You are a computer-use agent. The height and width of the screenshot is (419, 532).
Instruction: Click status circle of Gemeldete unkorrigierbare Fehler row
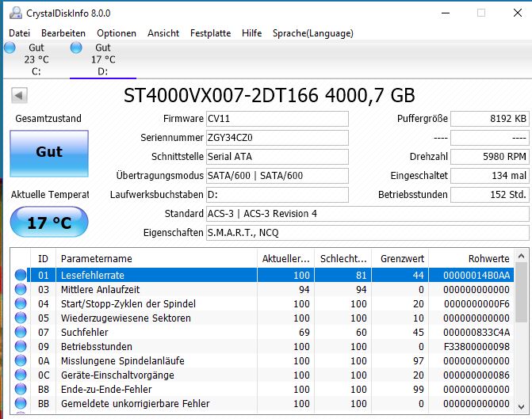[x=21, y=403]
